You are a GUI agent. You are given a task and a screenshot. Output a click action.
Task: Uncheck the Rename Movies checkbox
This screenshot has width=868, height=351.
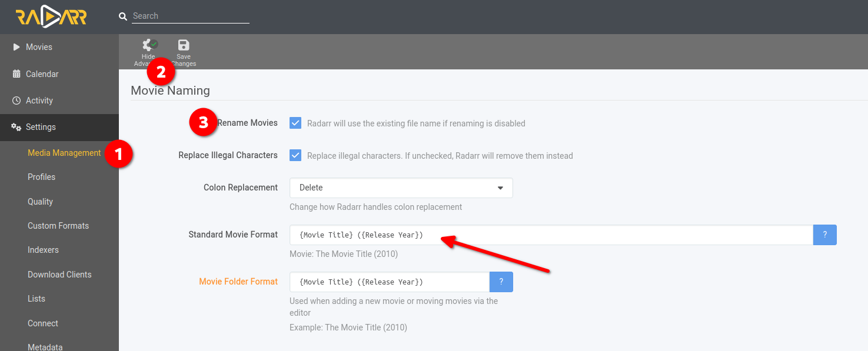(295, 123)
